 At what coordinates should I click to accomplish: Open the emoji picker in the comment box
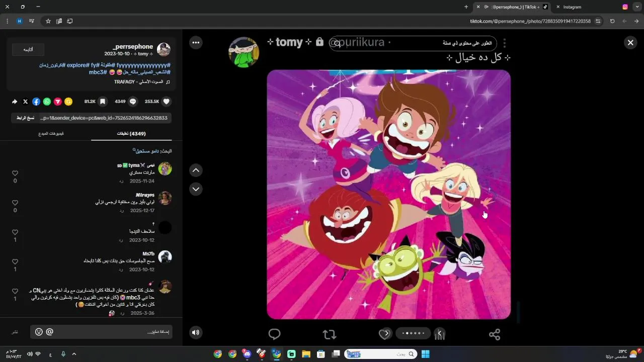tap(39, 332)
